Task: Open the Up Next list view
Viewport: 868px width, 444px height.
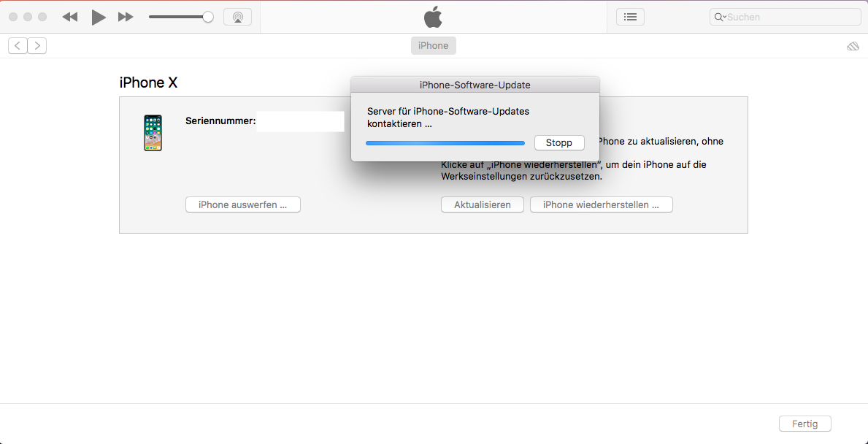Action: [630, 18]
